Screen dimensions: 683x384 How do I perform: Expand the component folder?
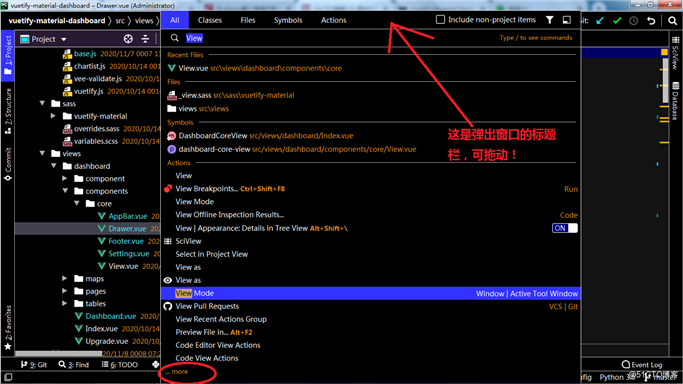64,179
